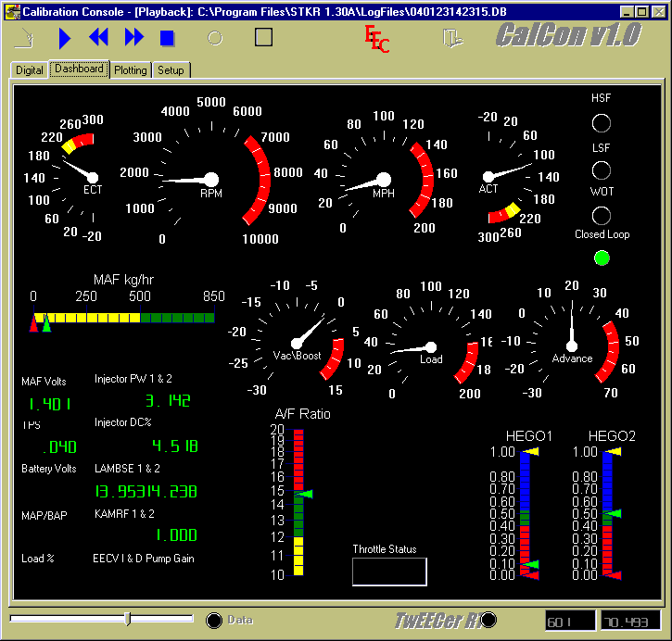Click the TwEECer status indicator light
The width and height of the screenshot is (672, 641).
pos(488,620)
